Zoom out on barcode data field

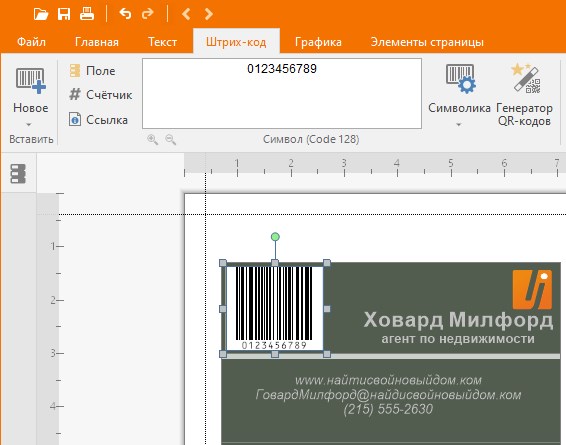170,139
